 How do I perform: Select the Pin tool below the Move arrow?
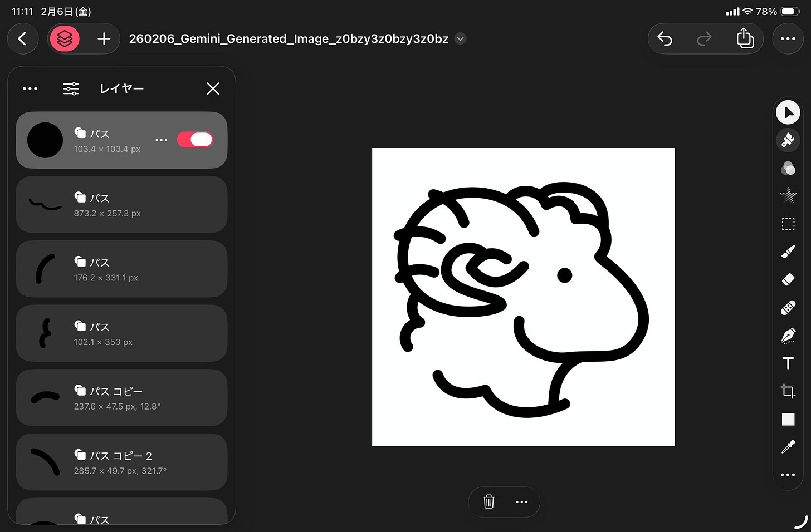(x=788, y=140)
